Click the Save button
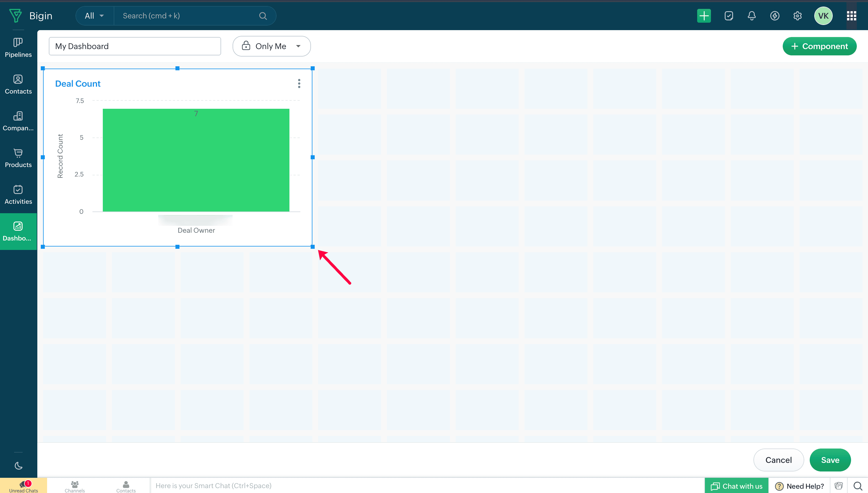 [830, 460]
